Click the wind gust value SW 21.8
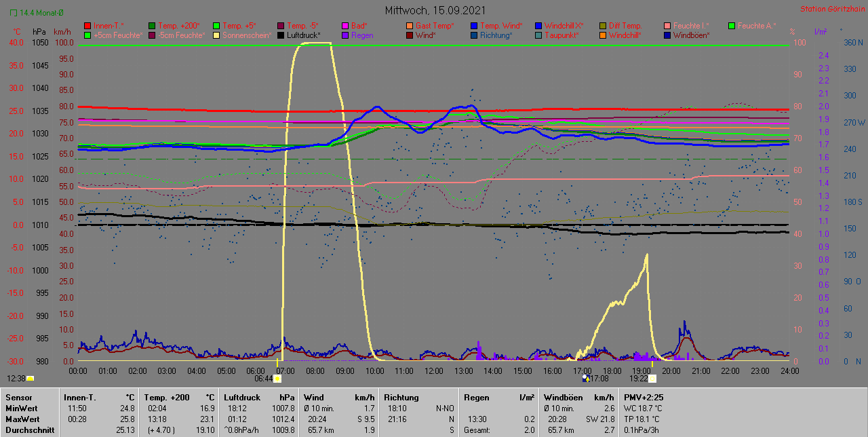Image resolution: width=868 pixels, height=437 pixels. pos(600,419)
